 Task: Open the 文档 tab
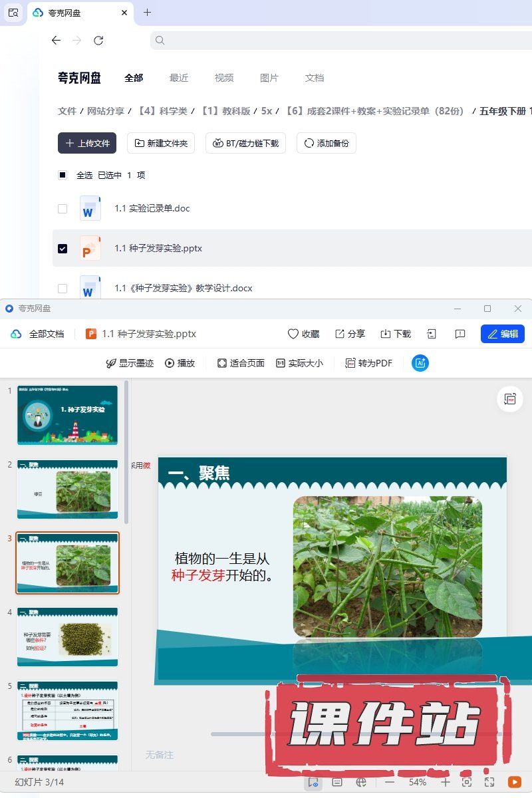click(x=315, y=78)
